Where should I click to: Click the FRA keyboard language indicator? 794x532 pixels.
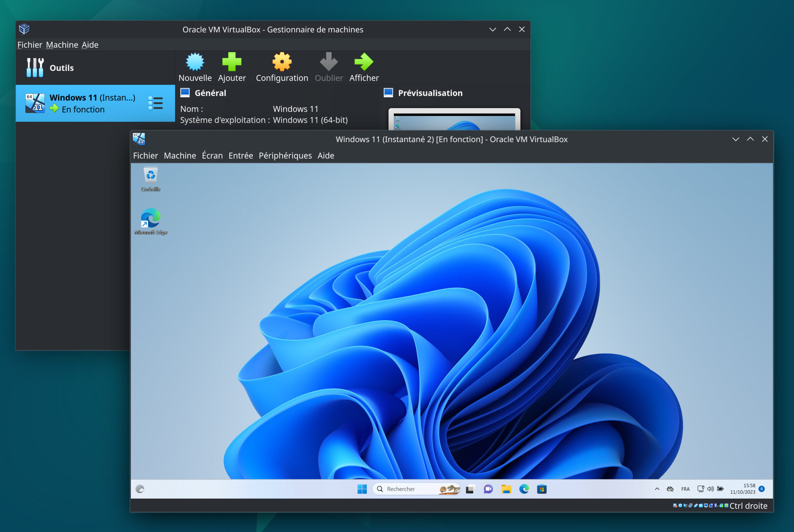(x=685, y=489)
